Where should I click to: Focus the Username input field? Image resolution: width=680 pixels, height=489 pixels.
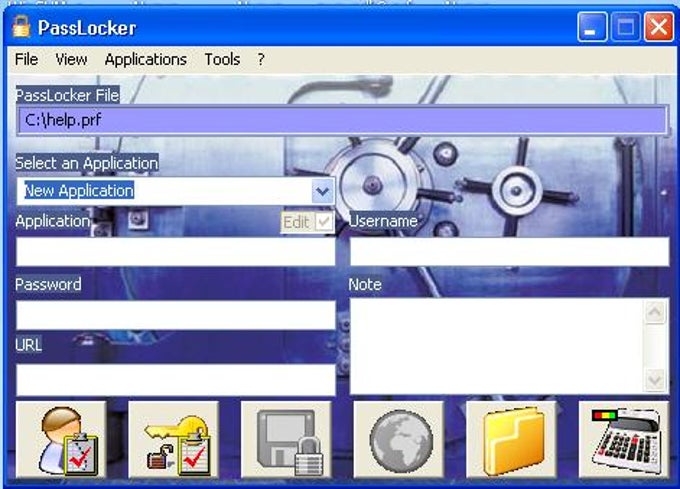[510, 251]
